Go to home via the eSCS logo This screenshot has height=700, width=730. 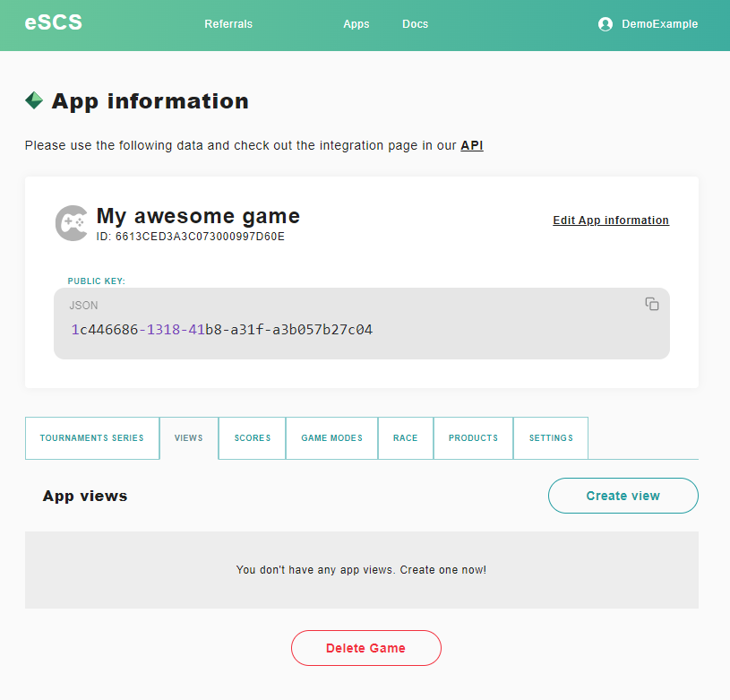click(54, 23)
